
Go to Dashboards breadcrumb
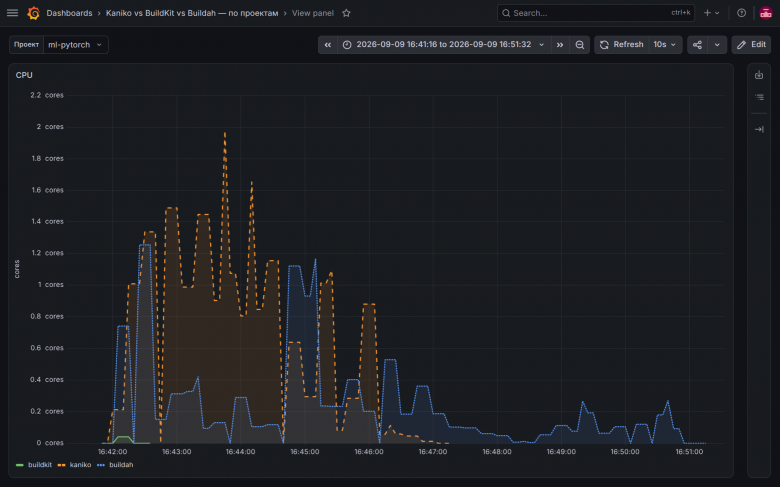69,13
